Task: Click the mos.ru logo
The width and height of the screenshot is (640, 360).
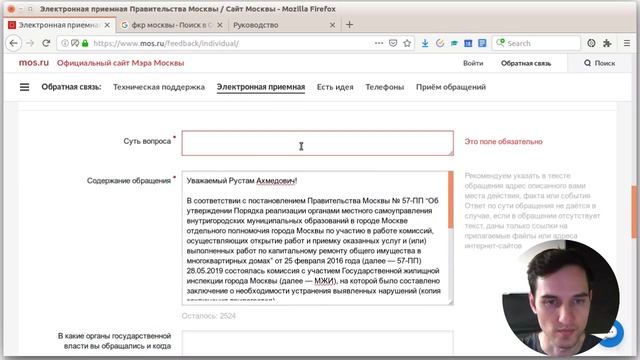Action: coord(33,63)
